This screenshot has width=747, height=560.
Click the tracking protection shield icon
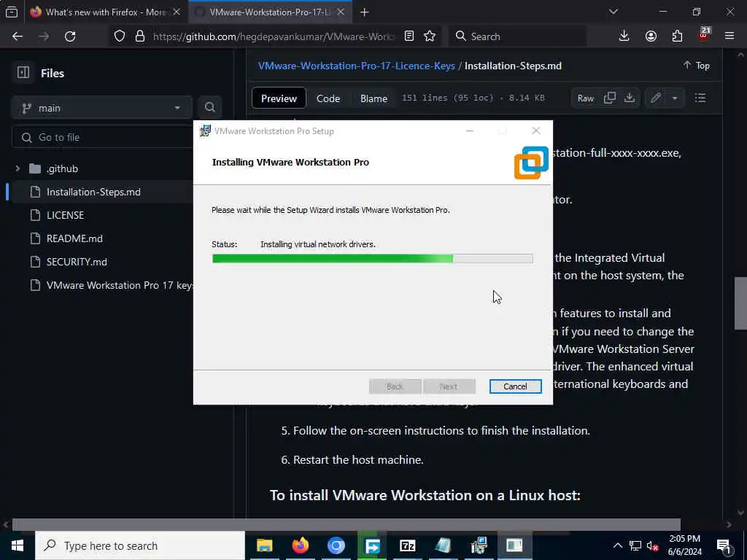point(120,36)
